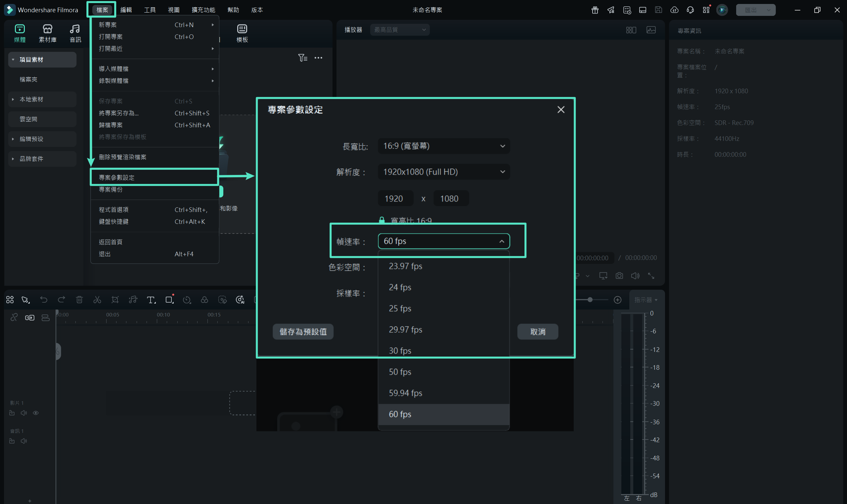Open the stock media library icon
The image size is (847, 504).
[x=48, y=29]
